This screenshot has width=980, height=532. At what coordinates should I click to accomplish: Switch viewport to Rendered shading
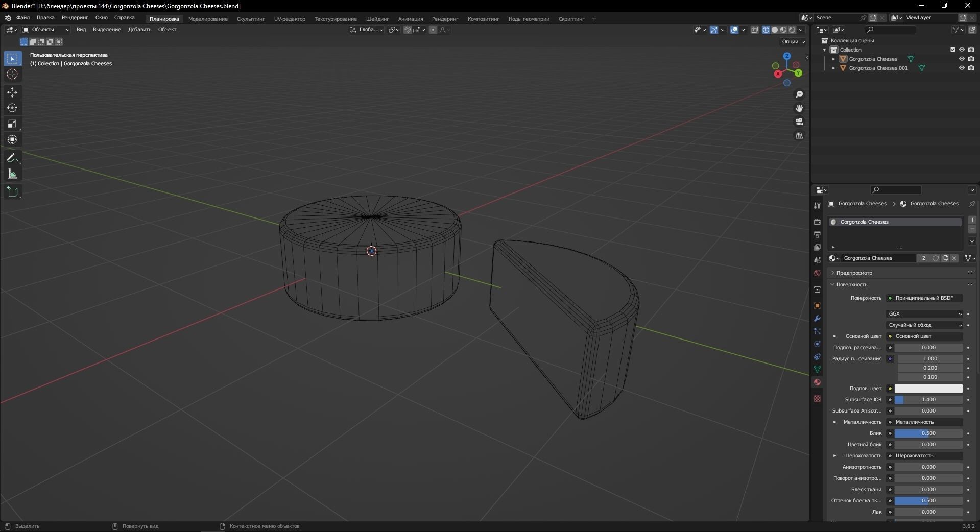point(792,30)
